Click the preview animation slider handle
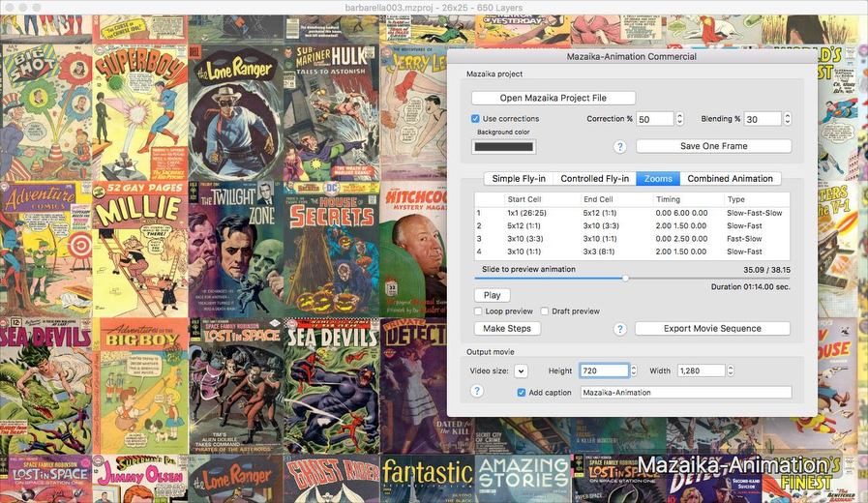The height and width of the screenshot is (503, 868). point(625,279)
